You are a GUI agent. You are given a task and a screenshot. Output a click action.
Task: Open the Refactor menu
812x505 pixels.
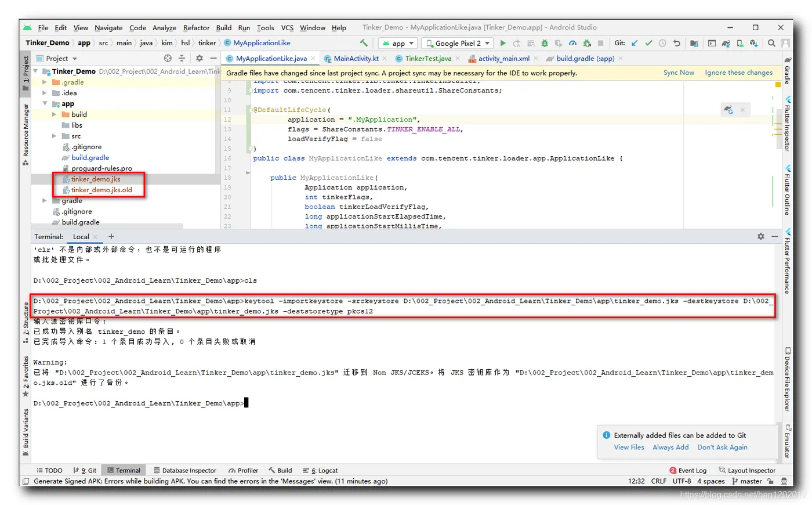click(196, 28)
